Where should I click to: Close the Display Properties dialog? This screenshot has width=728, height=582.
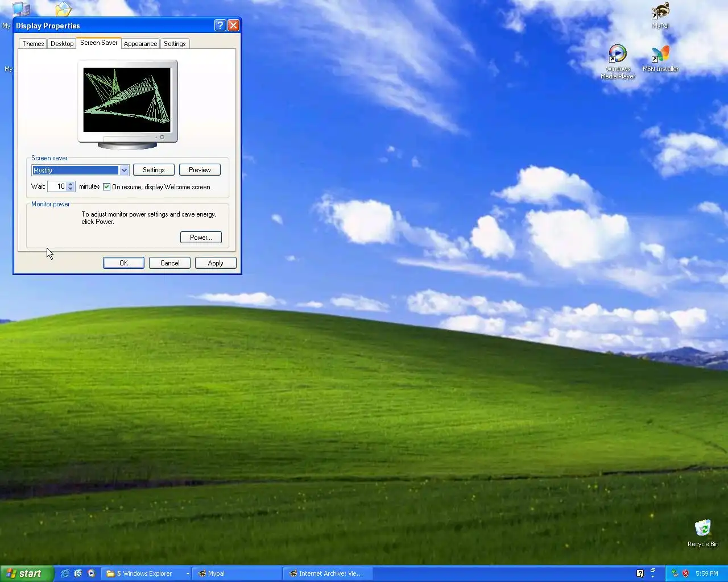coord(233,25)
